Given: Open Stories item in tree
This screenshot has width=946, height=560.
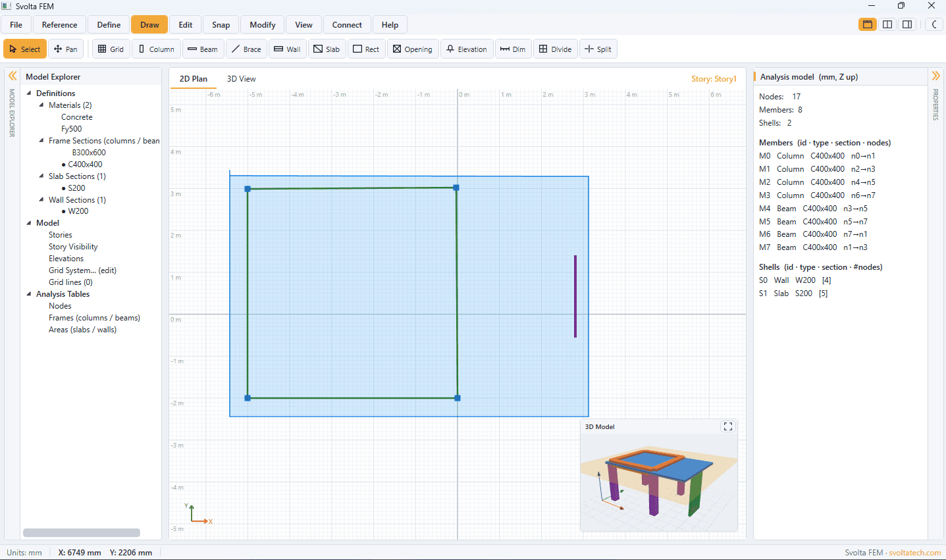Looking at the screenshot, I should 61,235.
